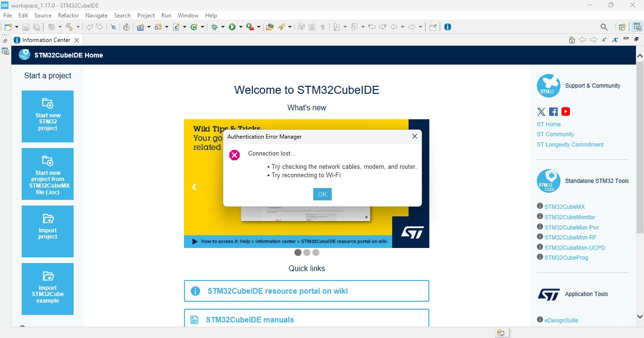Click the New file toolbar icon
This screenshot has width=644, height=338.
tap(8, 27)
